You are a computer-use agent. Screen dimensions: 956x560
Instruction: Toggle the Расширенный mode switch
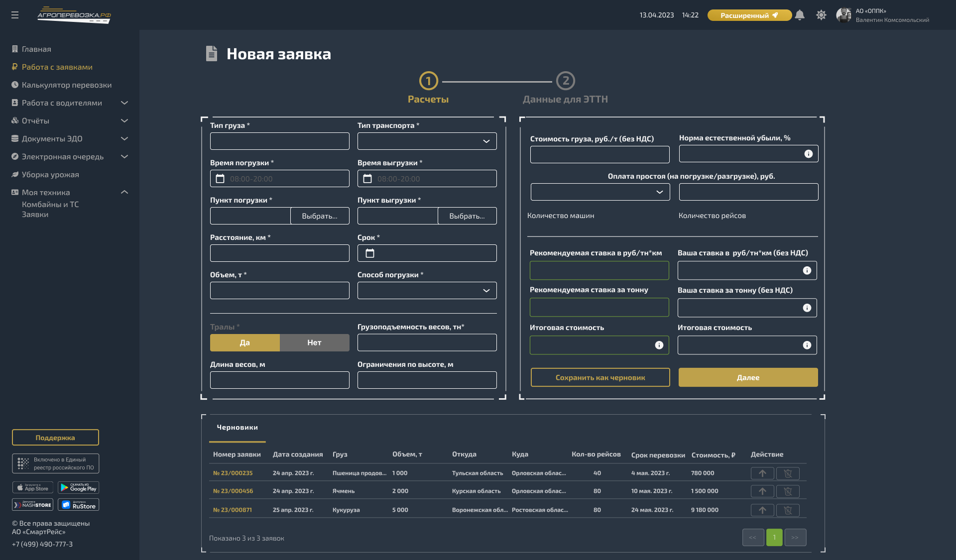tap(749, 15)
